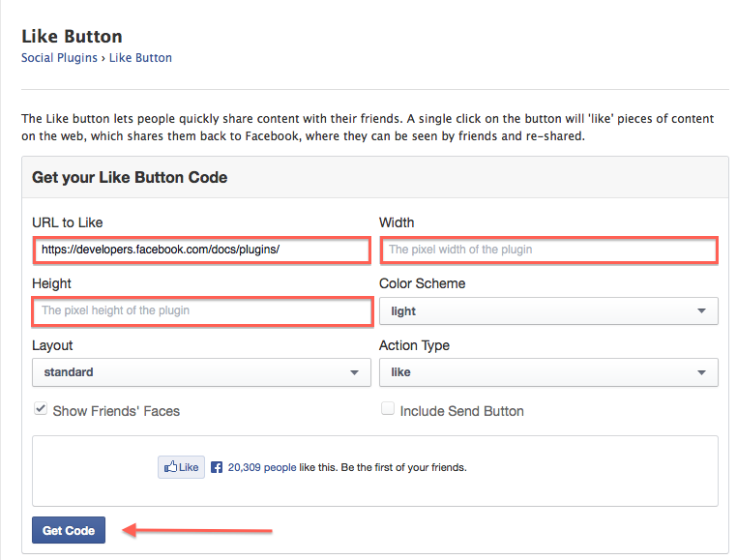737x560 pixels.
Task: Click the Color Scheme dropdown arrow
Action: pyautogui.click(x=701, y=311)
